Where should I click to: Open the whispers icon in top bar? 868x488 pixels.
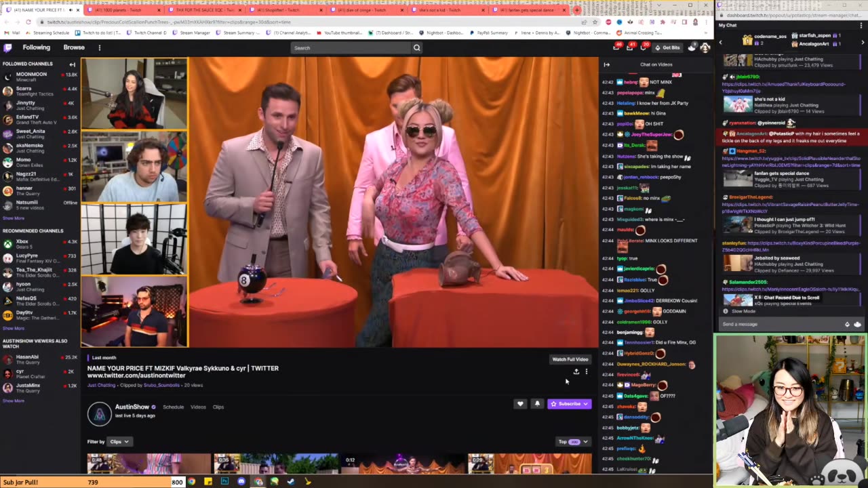click(x=644, y=47)
